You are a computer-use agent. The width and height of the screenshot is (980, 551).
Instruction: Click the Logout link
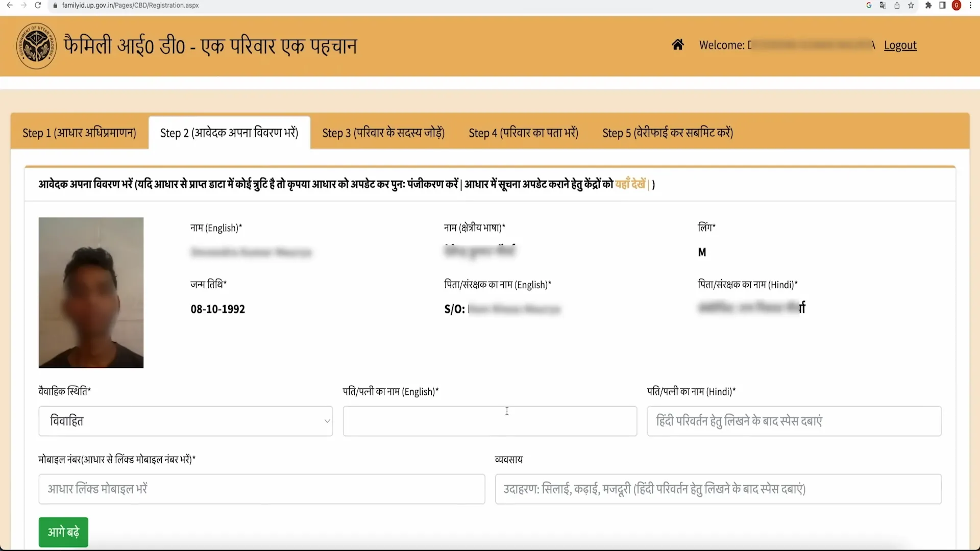click(x=900, y=45)
